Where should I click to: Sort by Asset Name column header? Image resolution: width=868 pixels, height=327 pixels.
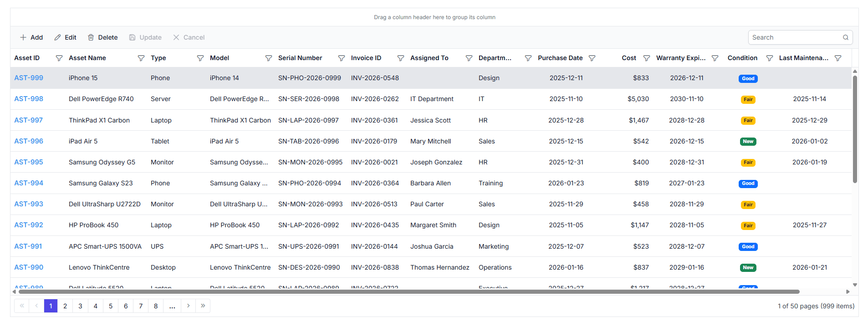point(87,58)
